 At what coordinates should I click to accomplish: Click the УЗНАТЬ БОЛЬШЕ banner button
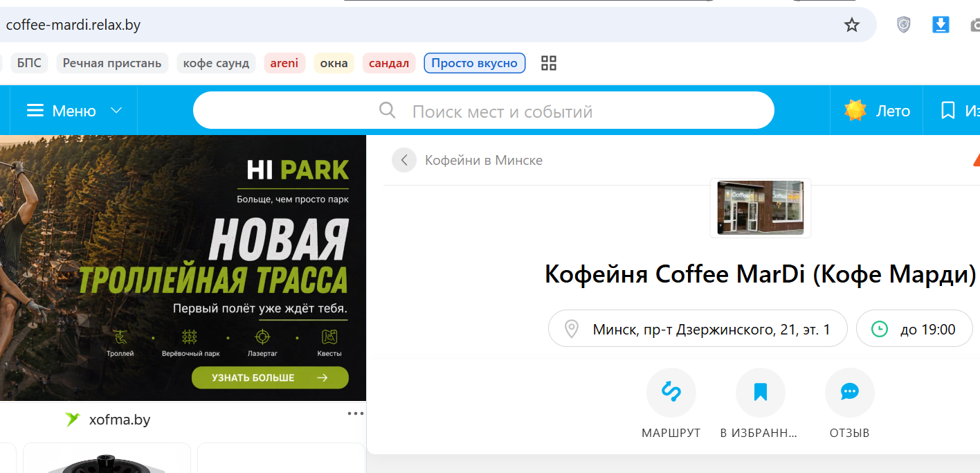(270, 377)
